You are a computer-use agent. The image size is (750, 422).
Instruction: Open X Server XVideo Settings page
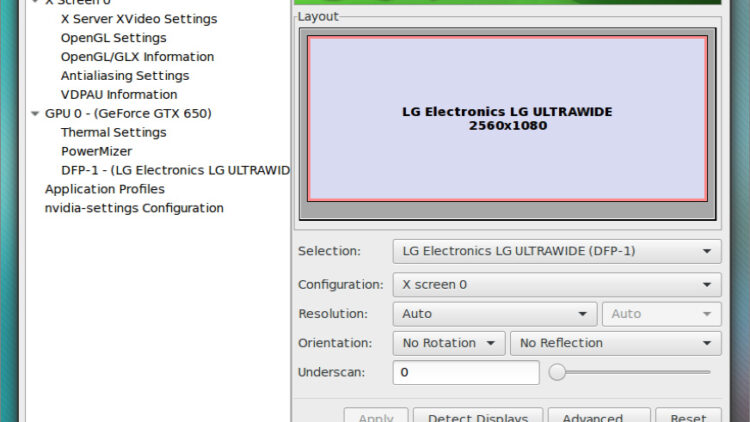click(138, 19)
